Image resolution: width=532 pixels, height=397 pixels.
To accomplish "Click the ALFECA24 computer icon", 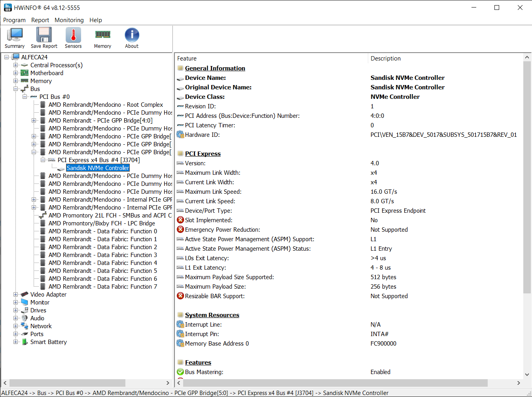I will [x=16, y=57].
